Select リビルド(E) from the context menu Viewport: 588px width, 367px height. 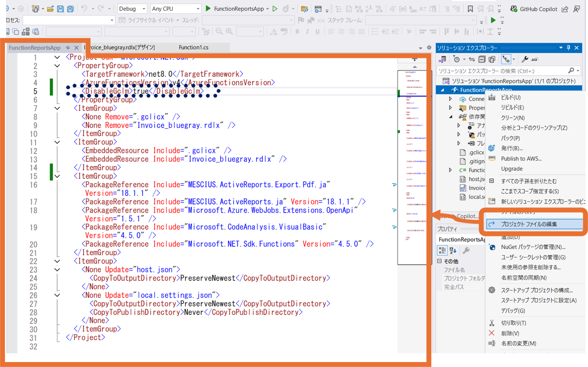(512, 108)
